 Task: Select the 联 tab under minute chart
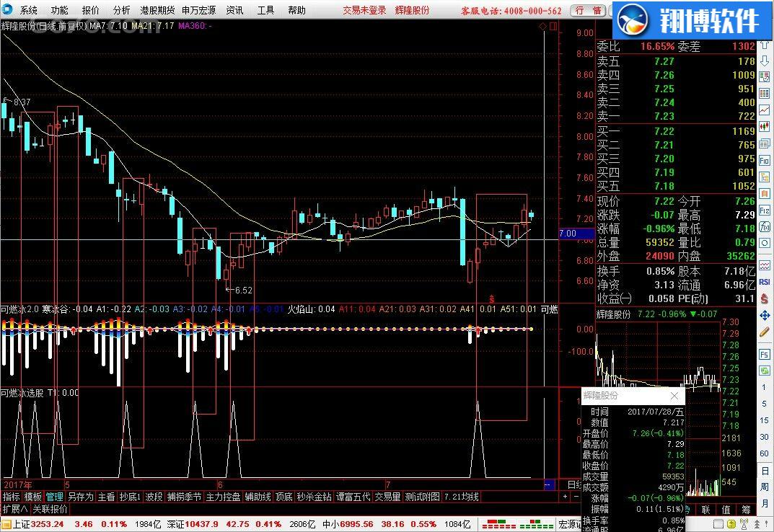point(706,510)
